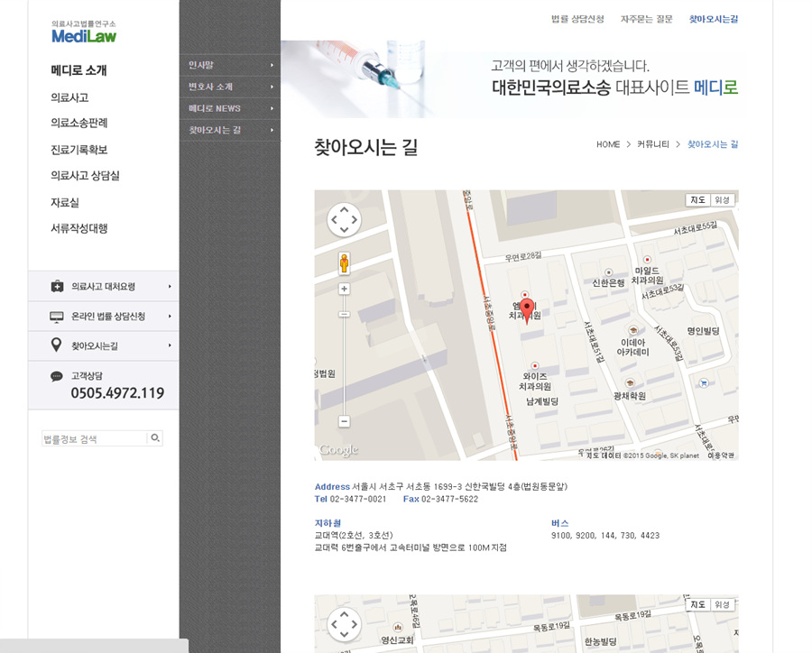Click the Google logo on first map
This screenshot has height=653, width=812.
coord(338,450)
